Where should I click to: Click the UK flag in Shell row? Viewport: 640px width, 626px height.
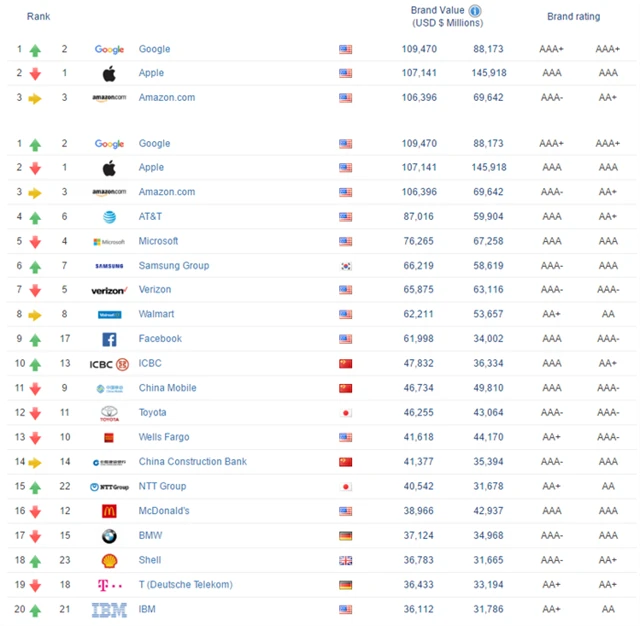tap(346, 560)
